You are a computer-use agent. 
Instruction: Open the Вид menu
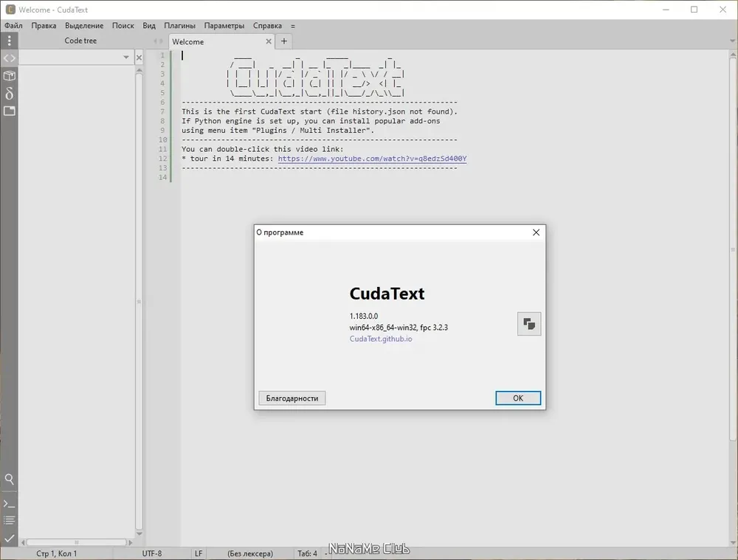149,26
